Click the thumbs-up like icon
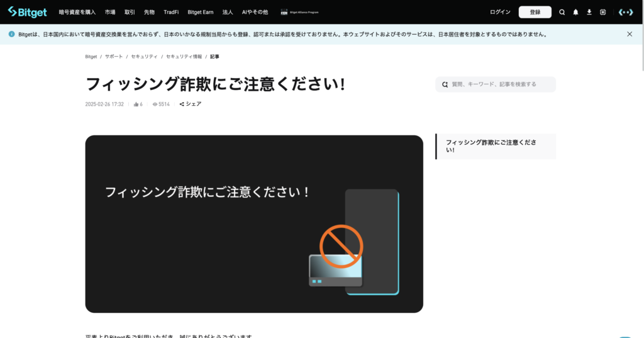The image size is (644, 338). coord(136,104)
